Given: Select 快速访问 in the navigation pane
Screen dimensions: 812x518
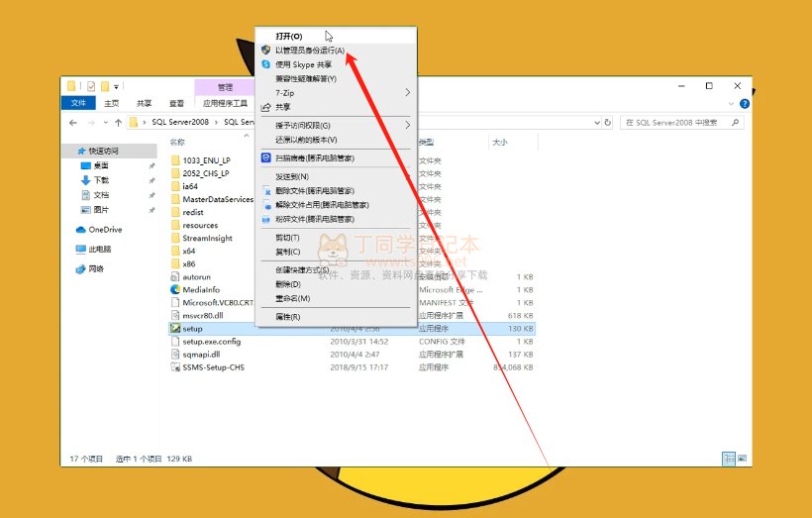Looking at the screenshot, I should coord(103,151).
